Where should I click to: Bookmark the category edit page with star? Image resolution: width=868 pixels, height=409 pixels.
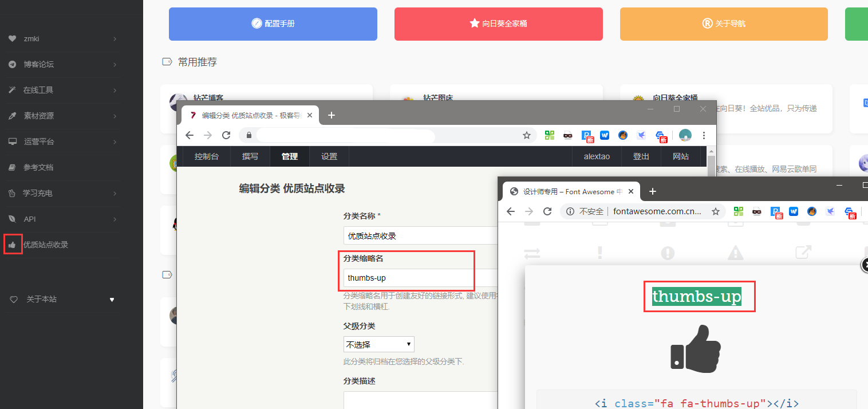[527, 135]
